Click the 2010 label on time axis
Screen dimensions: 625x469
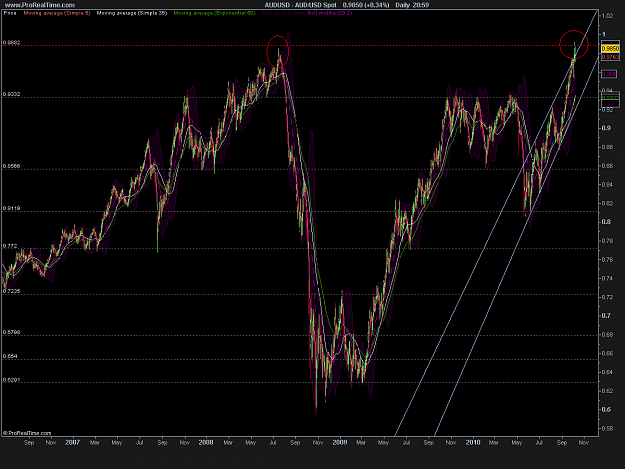coord(473,442)
